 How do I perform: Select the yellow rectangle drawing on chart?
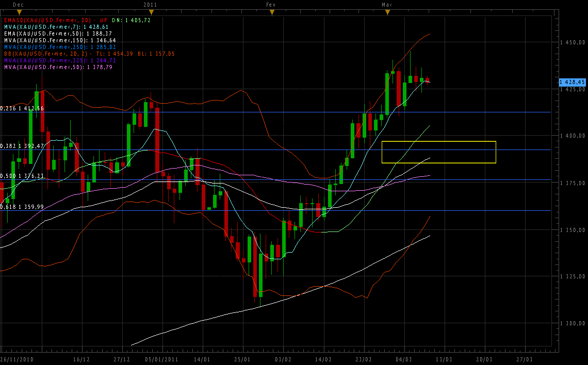pos(438,142)
